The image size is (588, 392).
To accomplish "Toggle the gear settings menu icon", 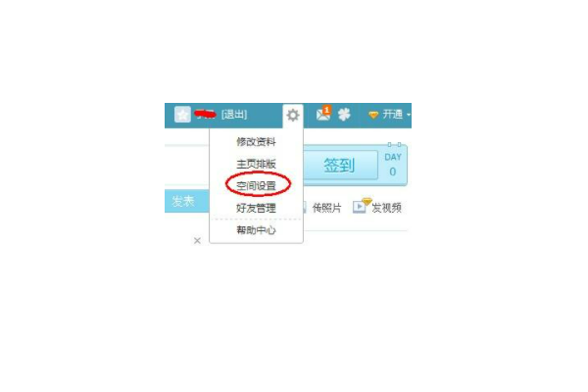I will click(293, 116).
